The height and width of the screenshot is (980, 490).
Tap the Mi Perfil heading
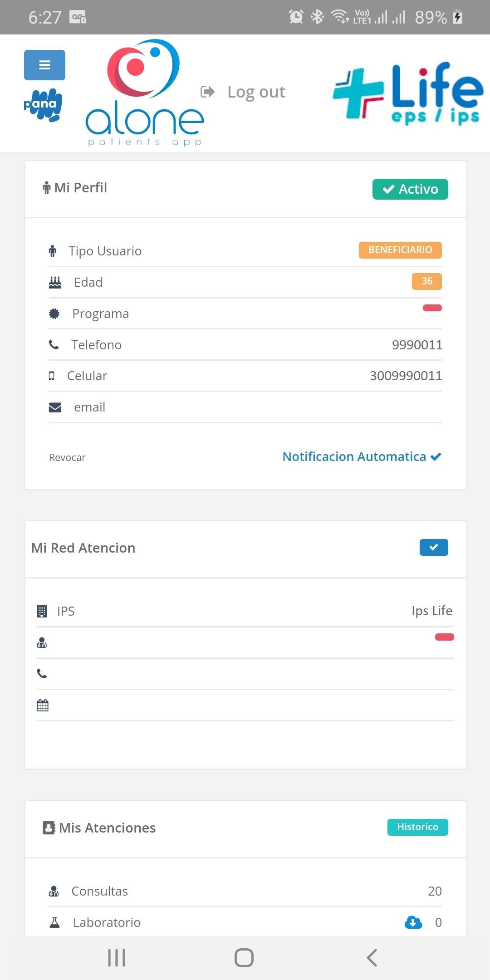tap(81, 188)
